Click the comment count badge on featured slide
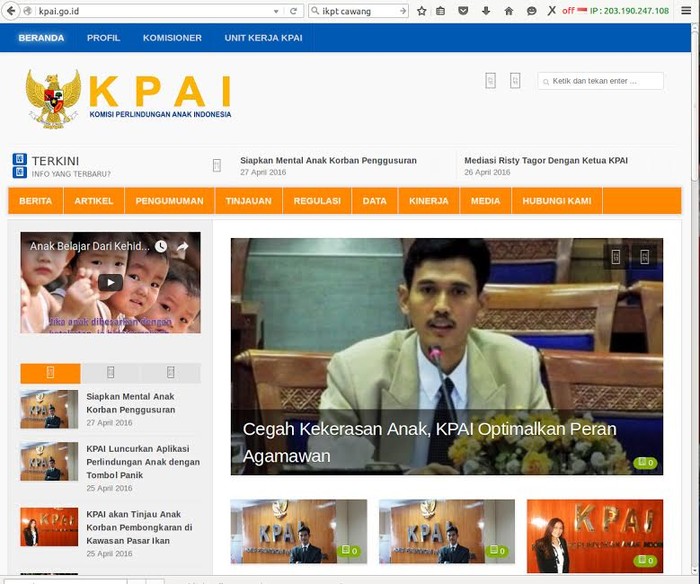Screen dimensions: 700x584 coord(645,463)
